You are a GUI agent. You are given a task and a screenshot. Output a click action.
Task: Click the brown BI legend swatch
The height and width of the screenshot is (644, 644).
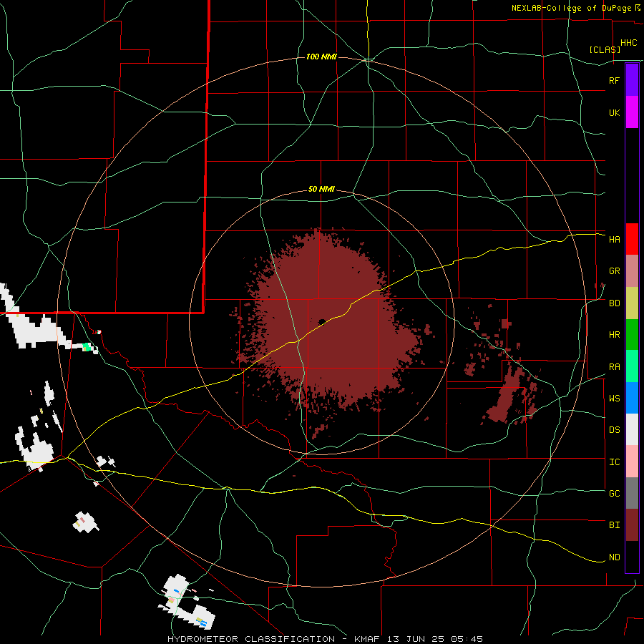pyautogui.click(x=632, y=525)
